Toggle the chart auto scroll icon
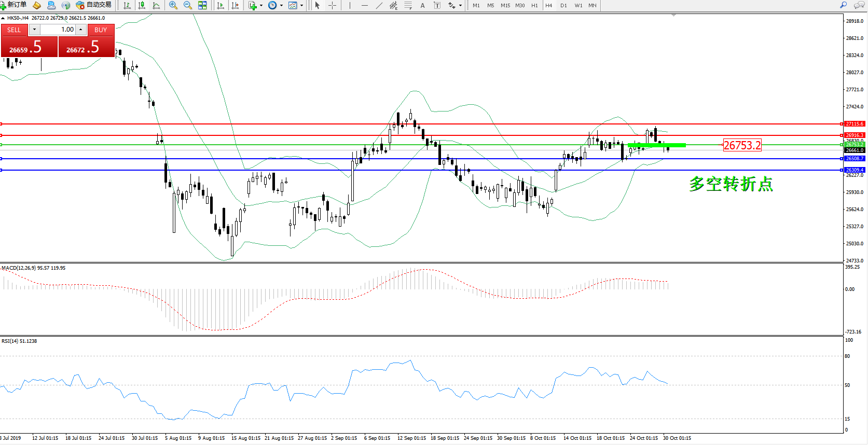Image resolution: width=868 pixels, height=445 pixels. click(221, 5)
